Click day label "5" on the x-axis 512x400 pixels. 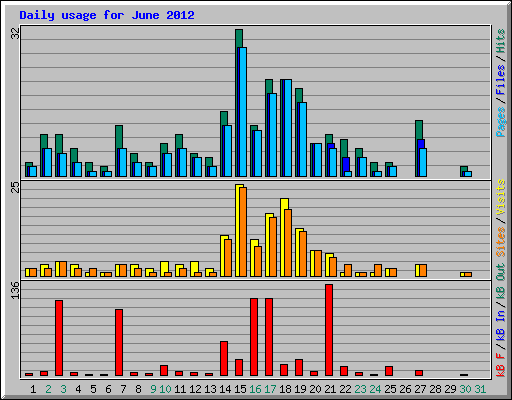[93, 389]
